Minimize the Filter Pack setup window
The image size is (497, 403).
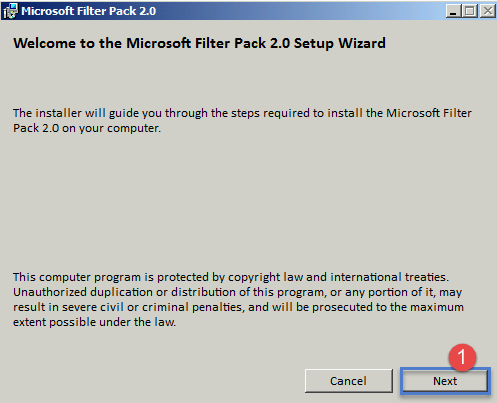(453, 11)
